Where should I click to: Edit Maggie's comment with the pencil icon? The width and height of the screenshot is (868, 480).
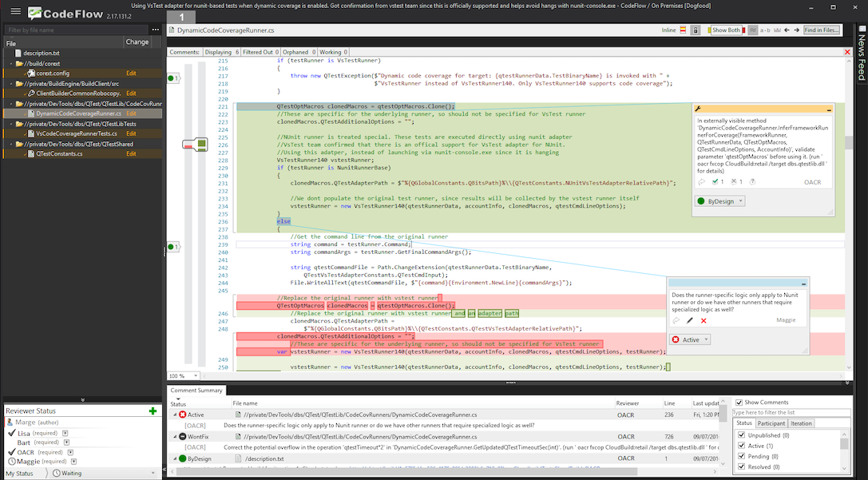690,320
